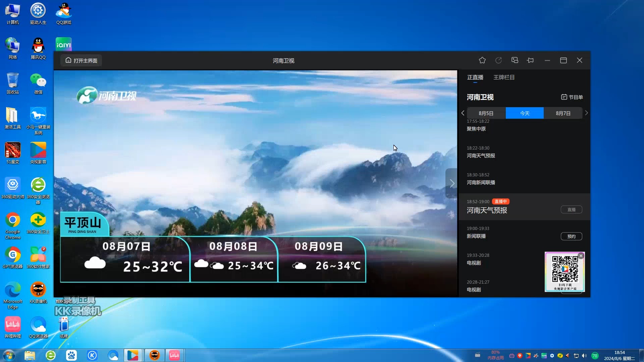Go to previous dates with left chevron

coord(463,113)
